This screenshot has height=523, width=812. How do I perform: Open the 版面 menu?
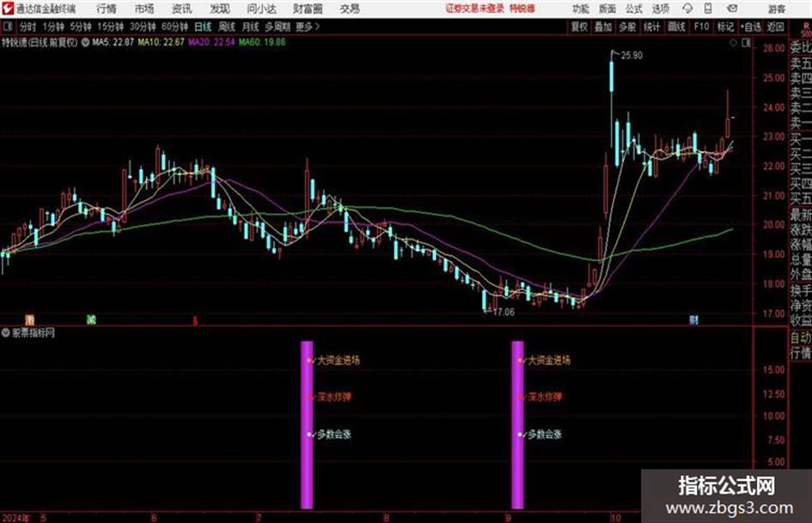click(607, 9)
